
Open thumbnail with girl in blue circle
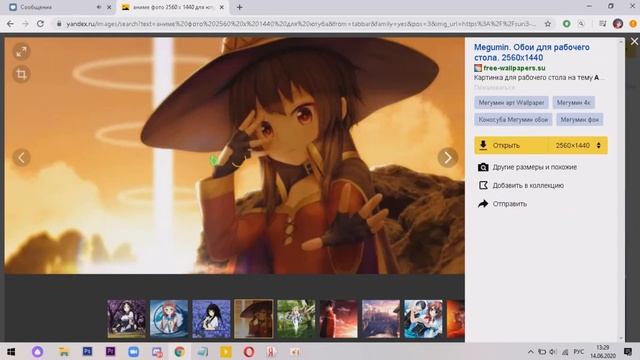click(x=169, y=319)
